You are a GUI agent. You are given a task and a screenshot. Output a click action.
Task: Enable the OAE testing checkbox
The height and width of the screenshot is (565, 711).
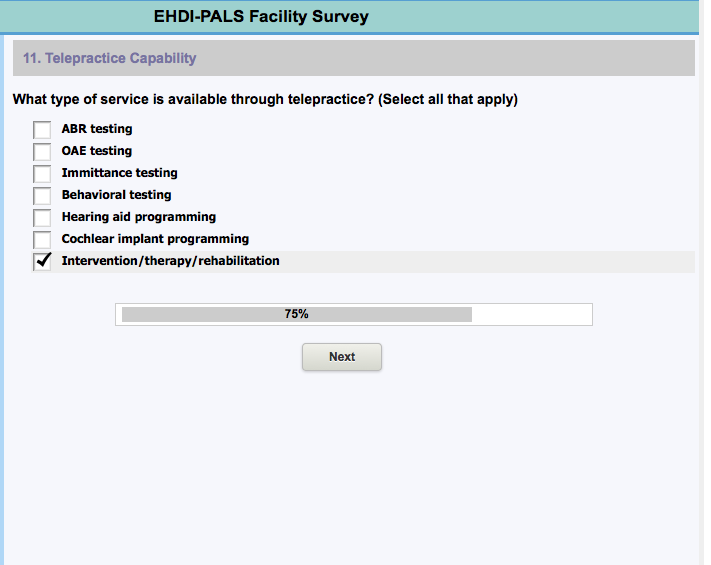coord(42,152)
